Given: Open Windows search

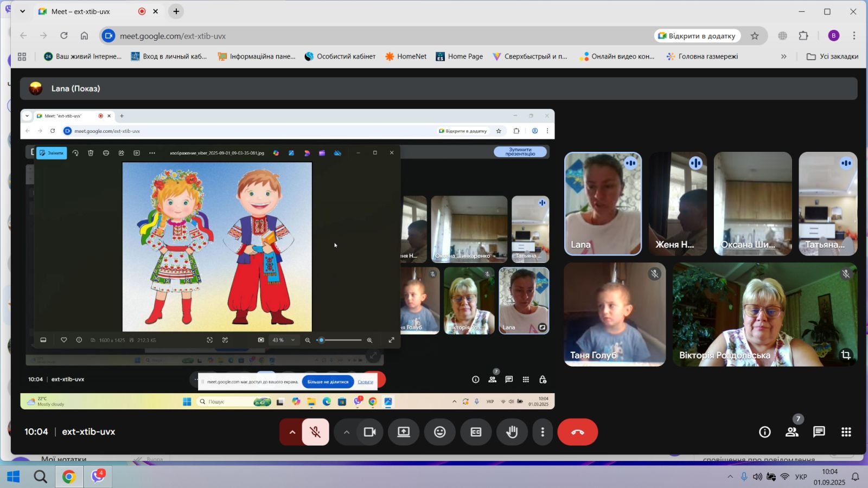Looking at the screenshot, I should point(40,477).
